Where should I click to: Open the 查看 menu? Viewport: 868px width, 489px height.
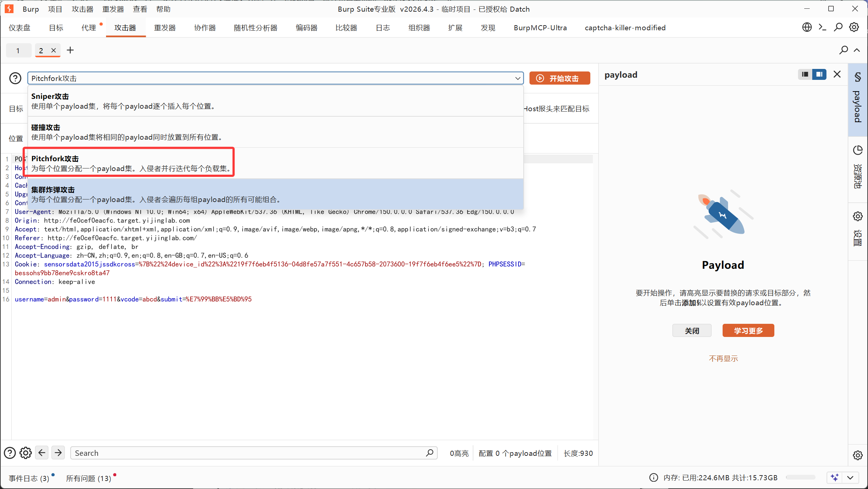140,9
